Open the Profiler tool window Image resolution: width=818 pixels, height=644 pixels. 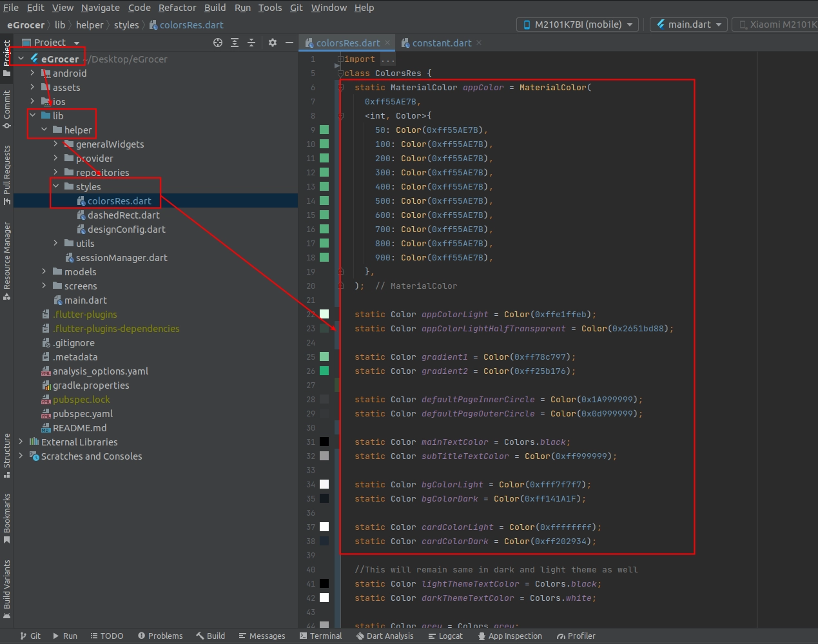[576, 636]
